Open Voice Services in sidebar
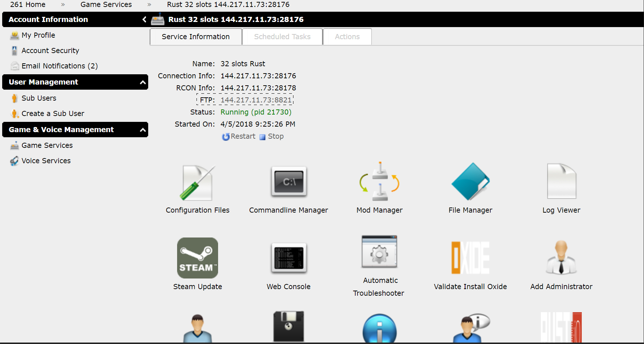This screenshot has width=644, height=344. pos(46,161)
